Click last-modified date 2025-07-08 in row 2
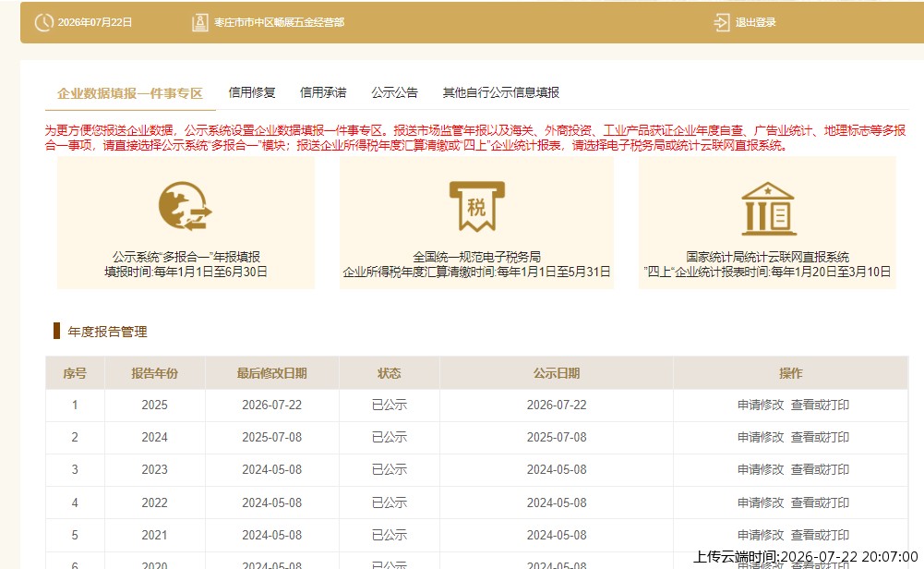The image size is (924, 569). pos(271,438)
